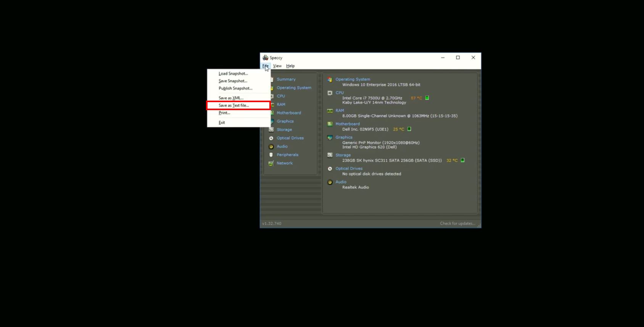Screen dimensions: 644x327
Task: Choose the Peripherals mouse icon in the sidebar
Action: click(271, 155)
